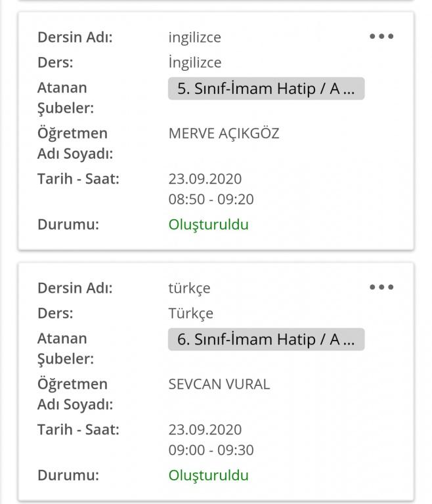Screen dimensions: 432x504
Task: Click "Atanan Şubeler" label in the türkçe card
Action: point(65,348)
